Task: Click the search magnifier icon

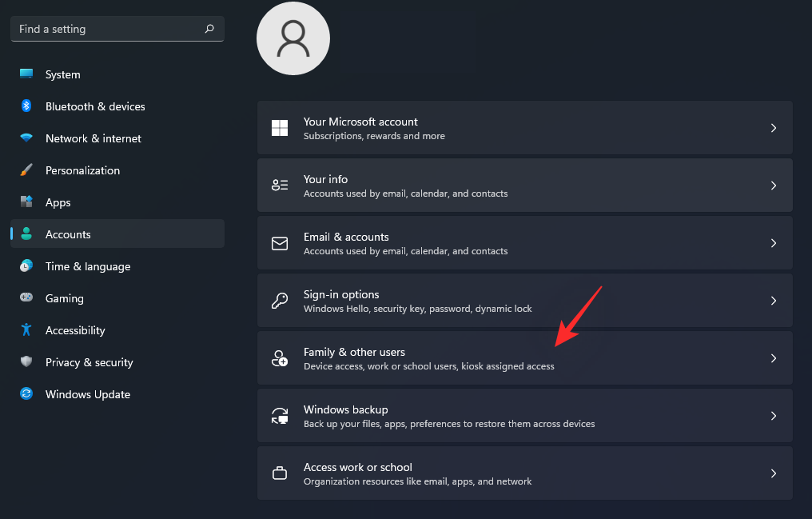Action: point(209,29)
